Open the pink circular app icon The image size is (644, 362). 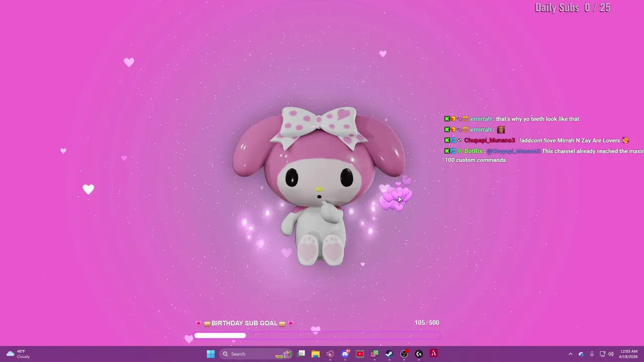coord(330,354)
